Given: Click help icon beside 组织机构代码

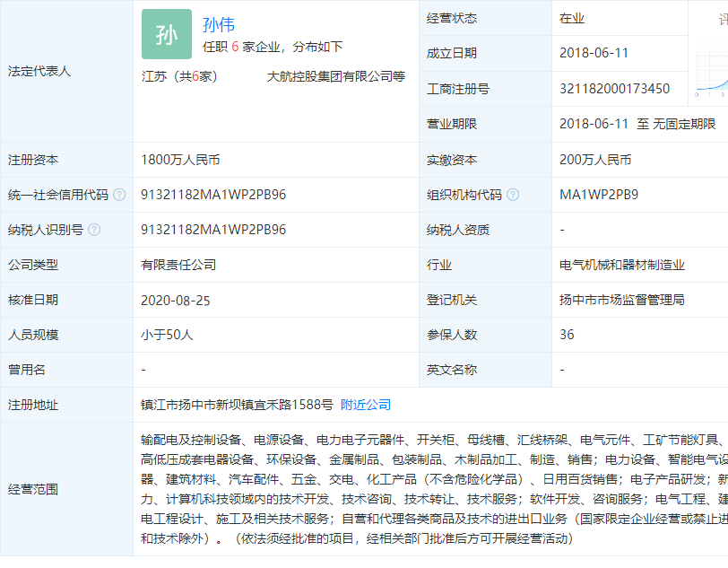Looking at the screenshot, I should (512, 195).
